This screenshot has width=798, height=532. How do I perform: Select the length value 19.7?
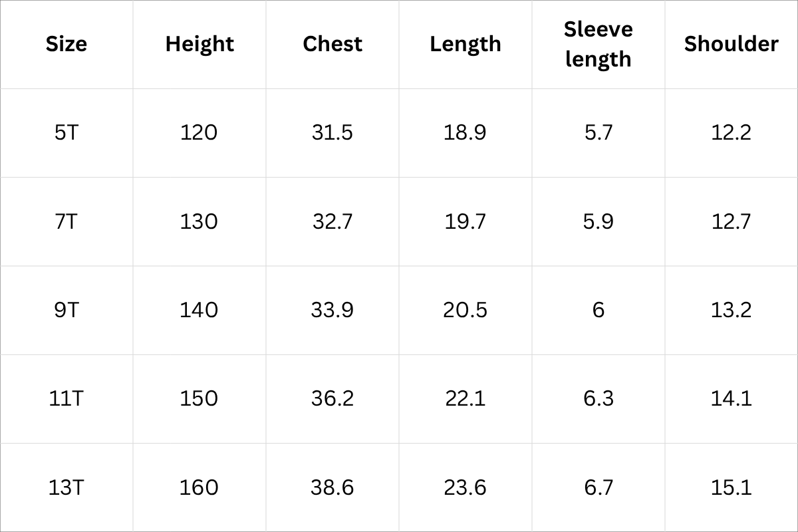[x=465, y=221]
